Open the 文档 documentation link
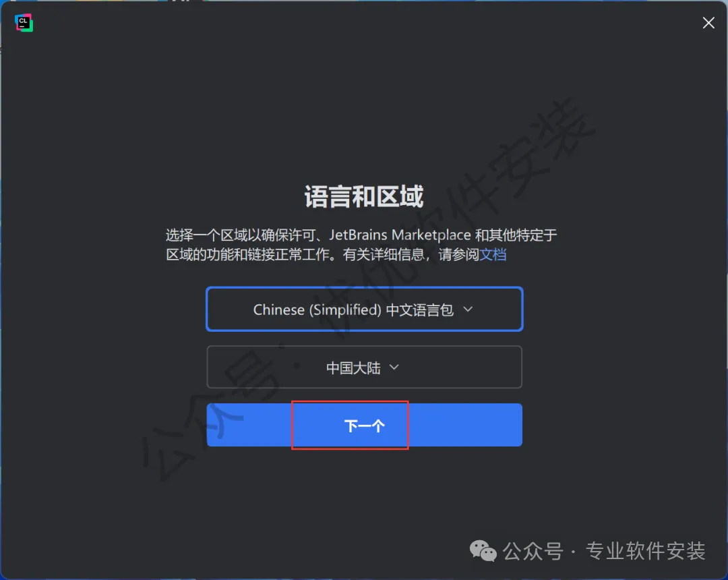Image resolution: width=728 pixels, height=580 pixels. pos(493,254)
